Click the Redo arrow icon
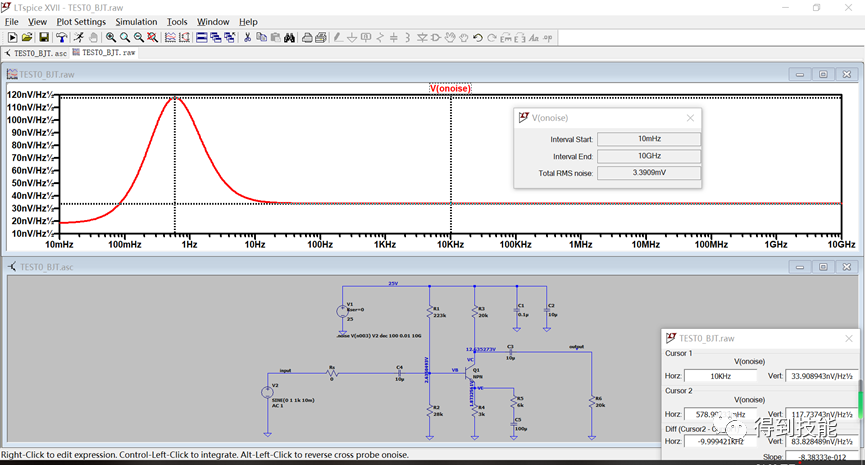Viewport: 865px width, 465px height. [x=492, y=38]
